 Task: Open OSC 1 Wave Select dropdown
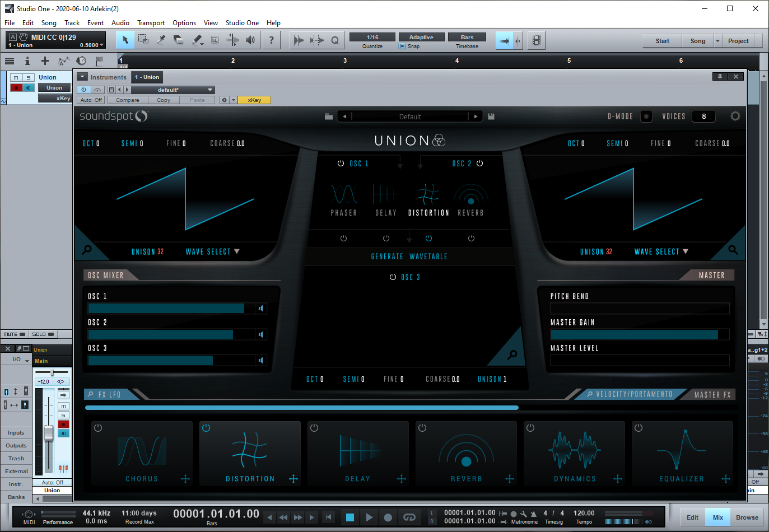tap(213, 252)
